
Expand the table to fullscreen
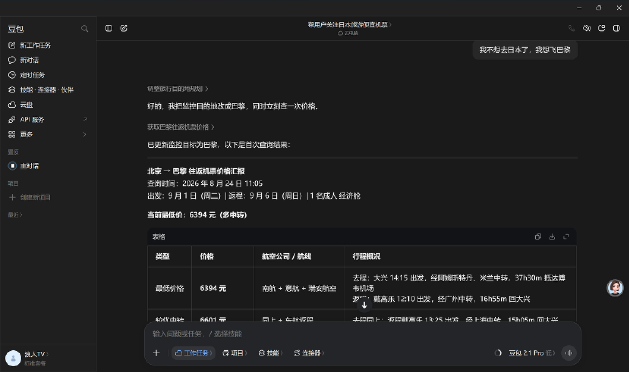[x=566, y=237]
